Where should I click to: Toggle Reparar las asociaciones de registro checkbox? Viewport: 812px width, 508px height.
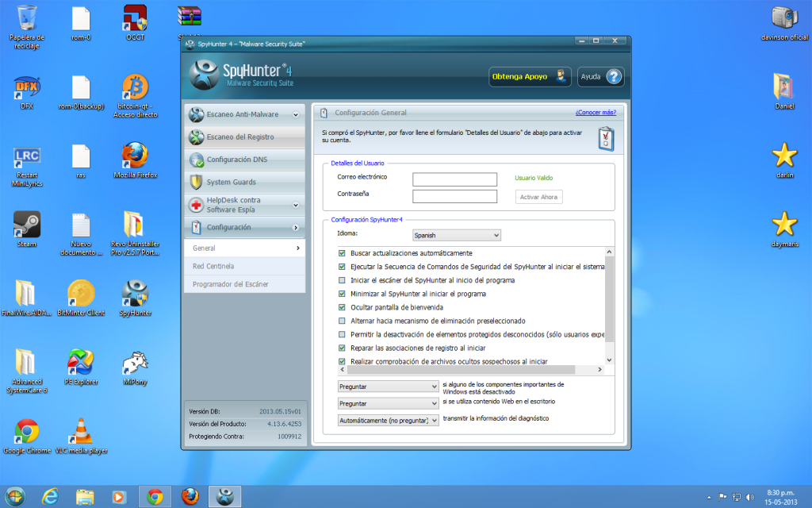pyautogui.click(x=342, y=348)
